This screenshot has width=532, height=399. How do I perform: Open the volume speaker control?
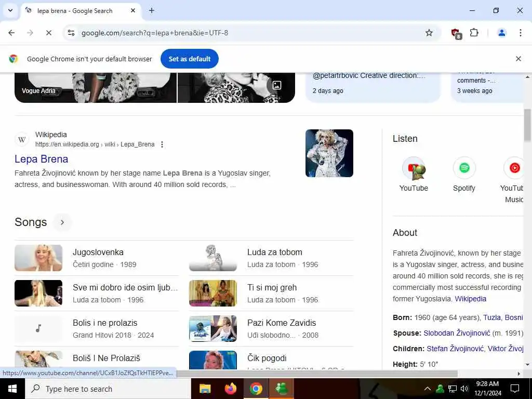pyautogui.click(x=464, y=389)
